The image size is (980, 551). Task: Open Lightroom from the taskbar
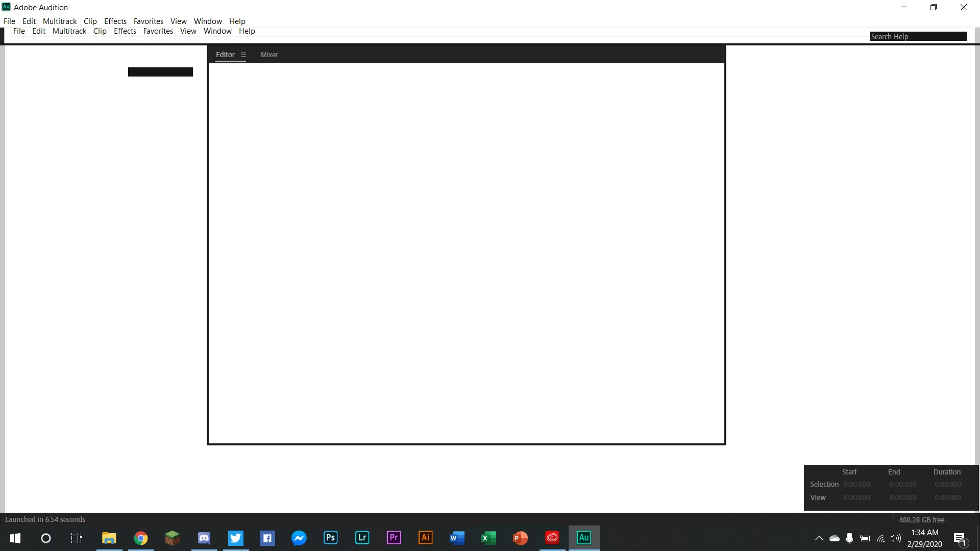click(362, 538)
